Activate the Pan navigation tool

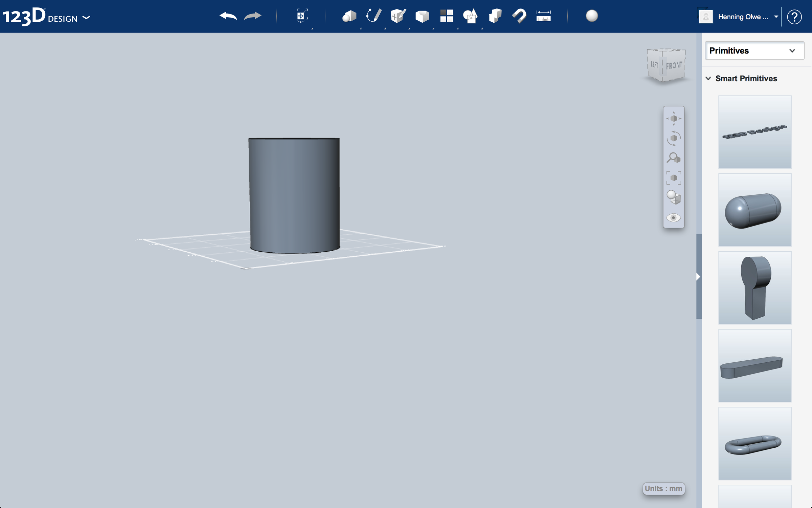(x=674, y=119)
